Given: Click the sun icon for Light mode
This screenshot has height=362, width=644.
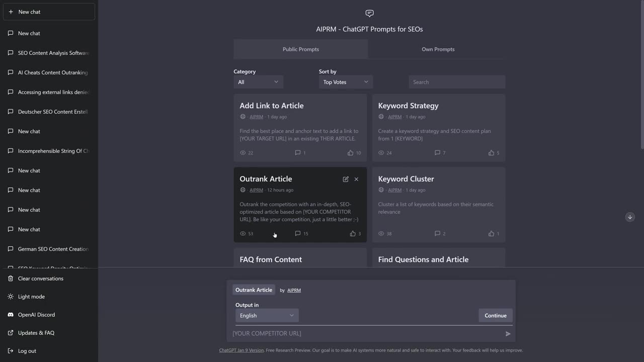Looking at the screenshot, I should 11,297.
